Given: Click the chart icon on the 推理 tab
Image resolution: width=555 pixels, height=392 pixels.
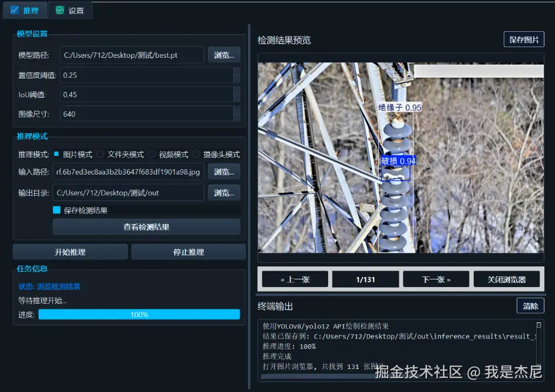Looking at the screenshot, I should [x=15, y=10].
